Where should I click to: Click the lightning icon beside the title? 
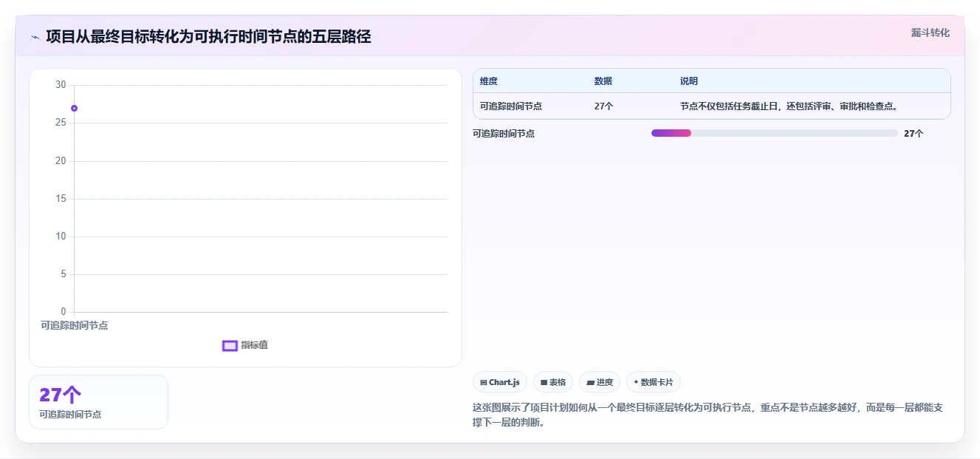[35, 37]
